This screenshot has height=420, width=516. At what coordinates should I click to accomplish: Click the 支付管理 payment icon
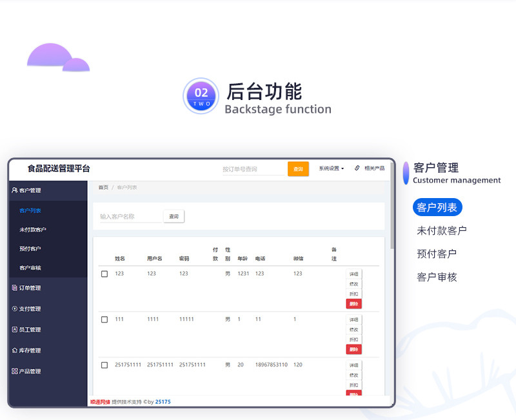(15, 308)
